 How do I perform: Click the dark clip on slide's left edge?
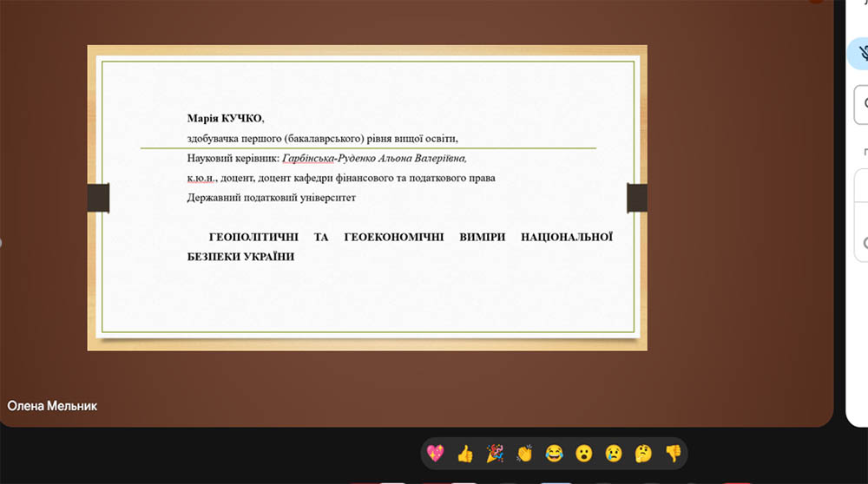(x=98, y=198)
